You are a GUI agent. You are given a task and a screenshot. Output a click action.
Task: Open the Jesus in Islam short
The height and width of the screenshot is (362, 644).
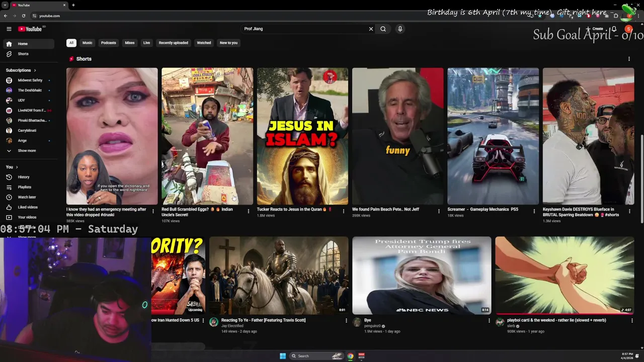[x=302, y=136]
